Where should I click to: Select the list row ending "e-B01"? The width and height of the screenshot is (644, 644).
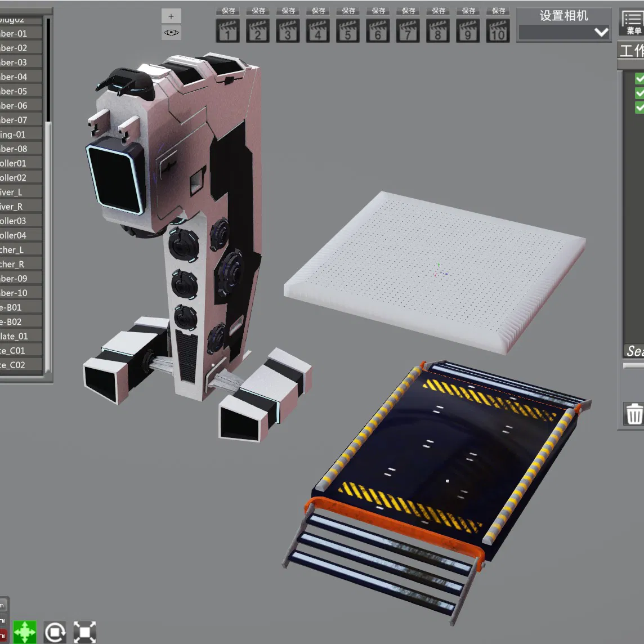point(20,307)
